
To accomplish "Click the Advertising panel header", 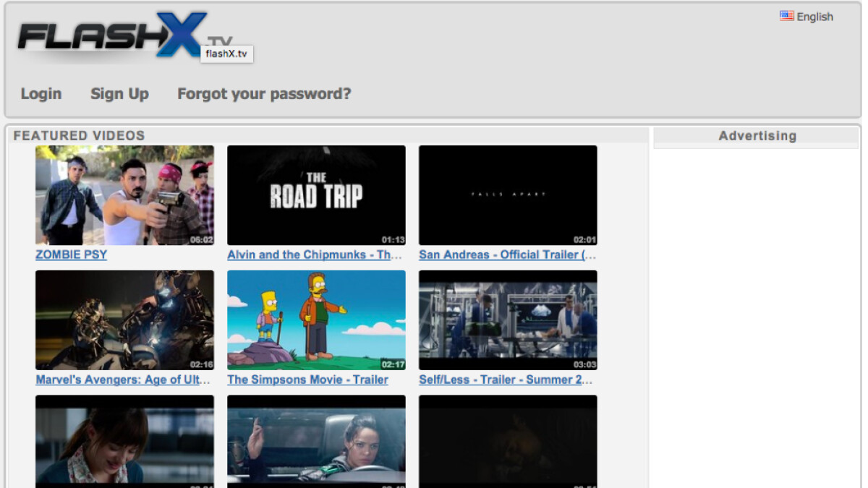I will (757, 135).
